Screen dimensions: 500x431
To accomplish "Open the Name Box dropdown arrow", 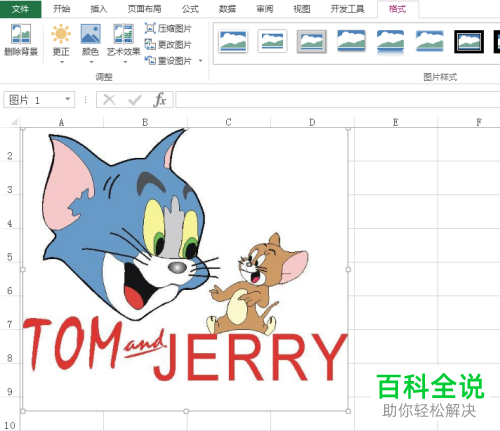I will (x=68, y=99).
